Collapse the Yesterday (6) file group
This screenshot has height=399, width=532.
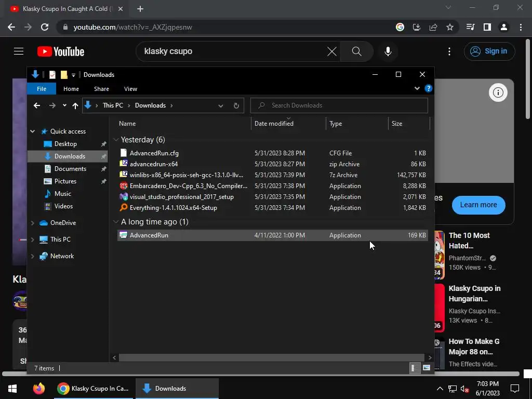click(x=116, y=140)
